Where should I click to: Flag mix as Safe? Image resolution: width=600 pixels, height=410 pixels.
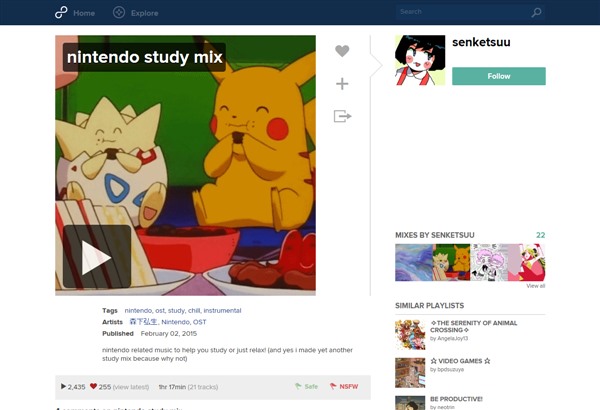[307, 386]
